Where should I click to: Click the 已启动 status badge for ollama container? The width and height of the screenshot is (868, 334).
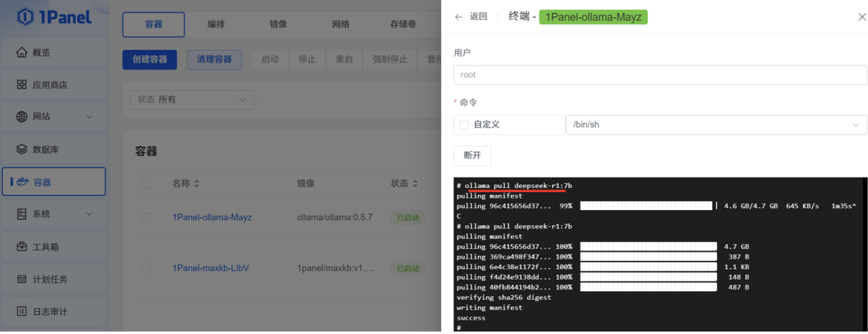click(x=408, y=217)
